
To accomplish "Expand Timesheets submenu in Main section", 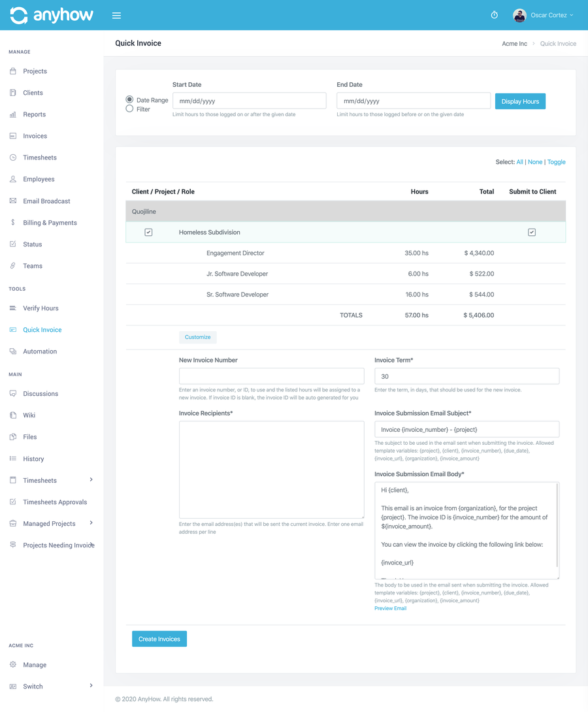I will [x=91, y=479].
